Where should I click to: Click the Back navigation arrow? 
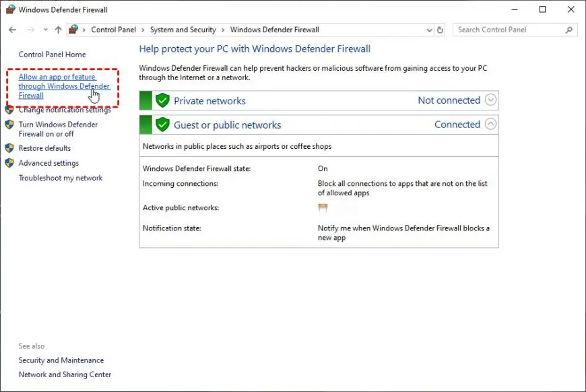click(x=12, y=30)
